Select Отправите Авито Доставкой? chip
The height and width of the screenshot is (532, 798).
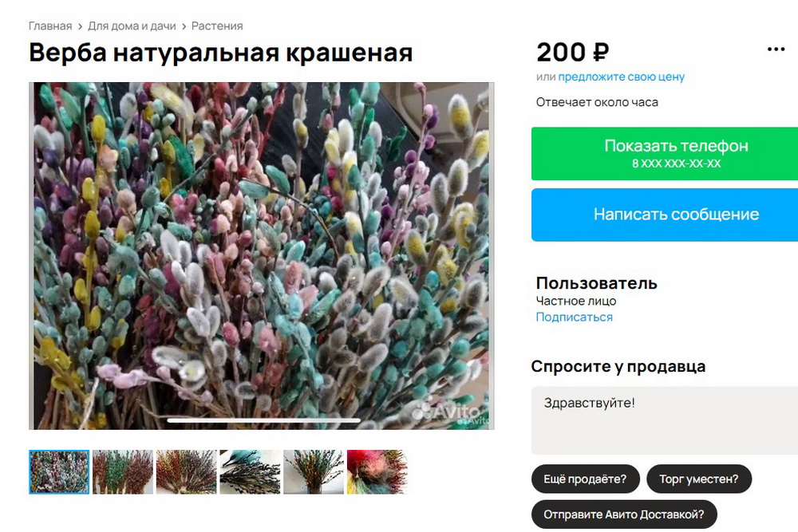pos(624,514)
